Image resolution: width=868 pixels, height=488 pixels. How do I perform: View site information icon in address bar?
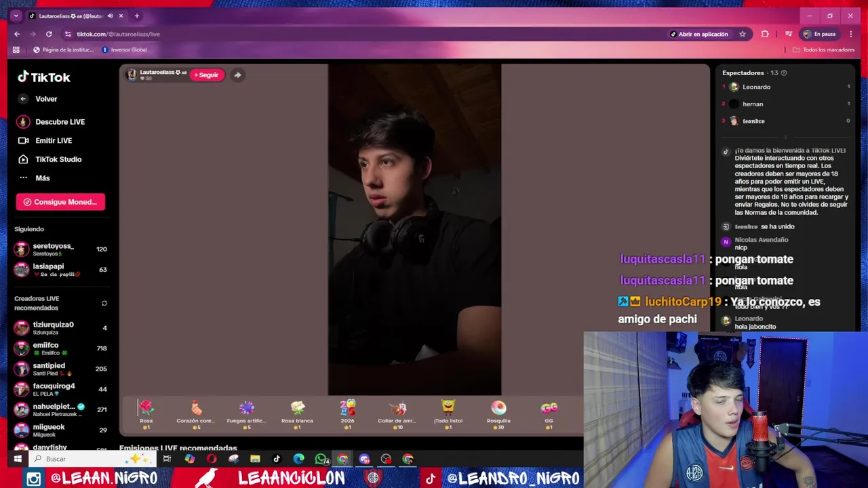point(68,34)
